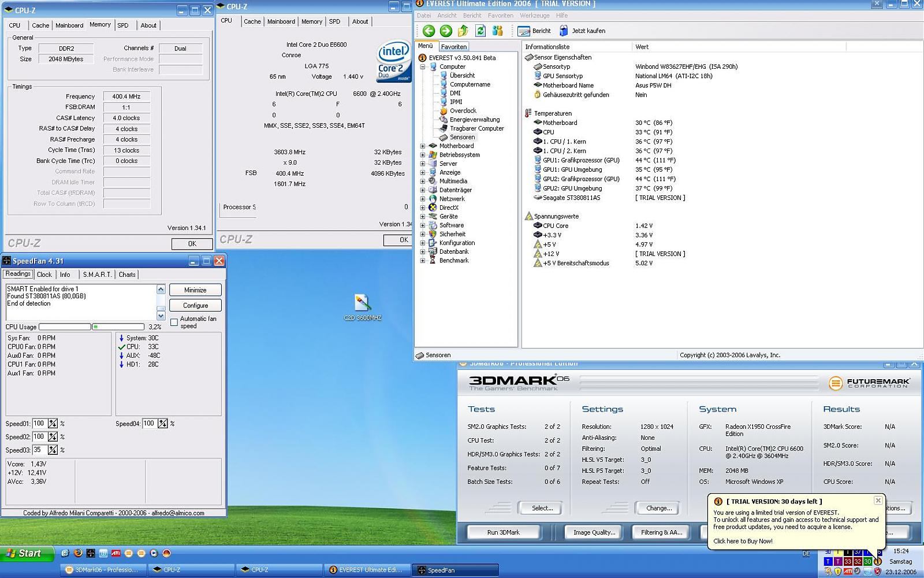Viewport: 924px width, 578px height.
Task: Switch to SPD tab in CPU-Z Memory window
Action: click(x=123, y=25)
